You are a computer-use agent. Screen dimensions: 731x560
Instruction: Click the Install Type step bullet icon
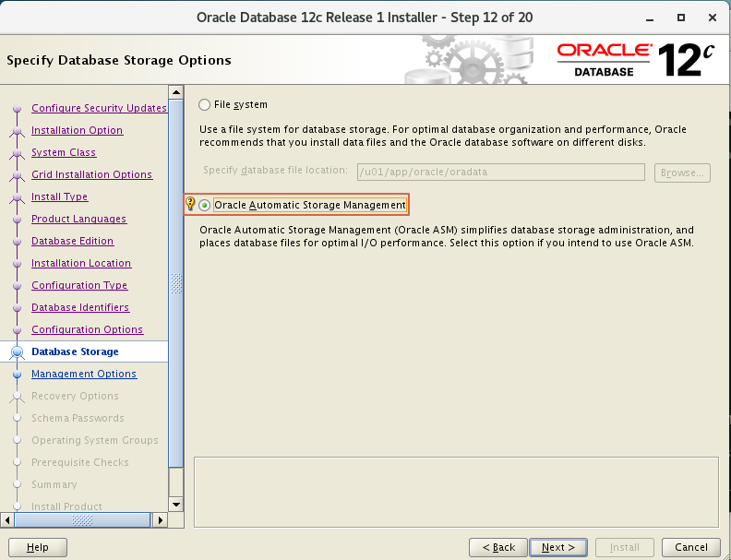(x=18, y=197)
